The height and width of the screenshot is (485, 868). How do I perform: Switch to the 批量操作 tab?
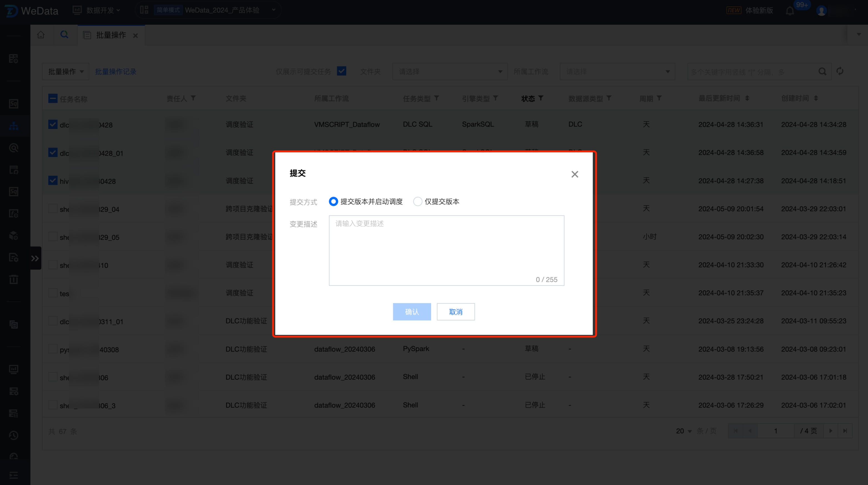[111, 35]
